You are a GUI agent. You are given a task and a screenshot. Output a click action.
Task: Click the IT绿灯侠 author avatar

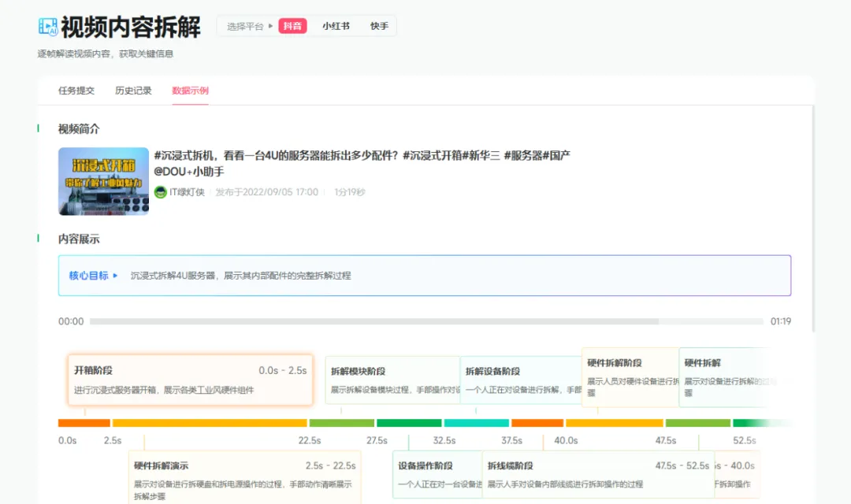pos(160,192)
